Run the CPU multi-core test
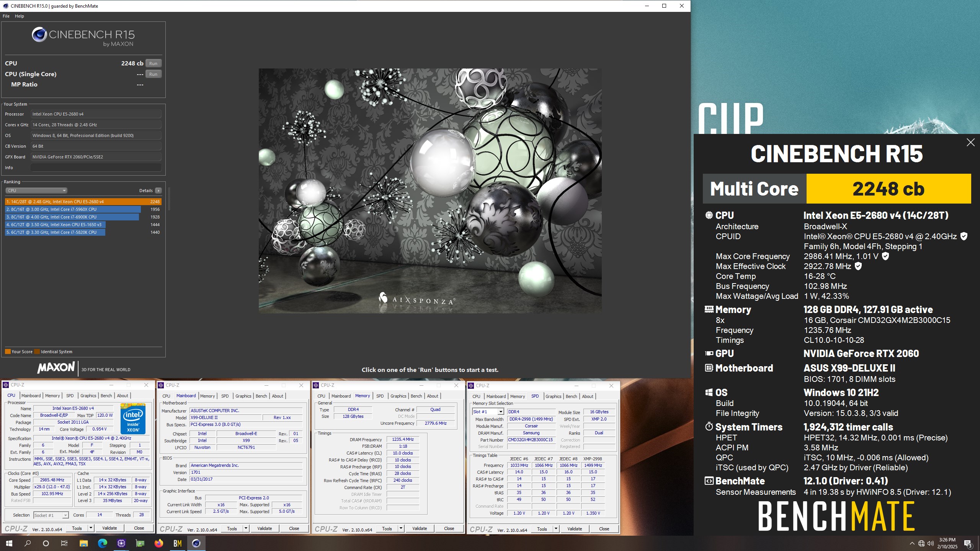 coord(153,64)
